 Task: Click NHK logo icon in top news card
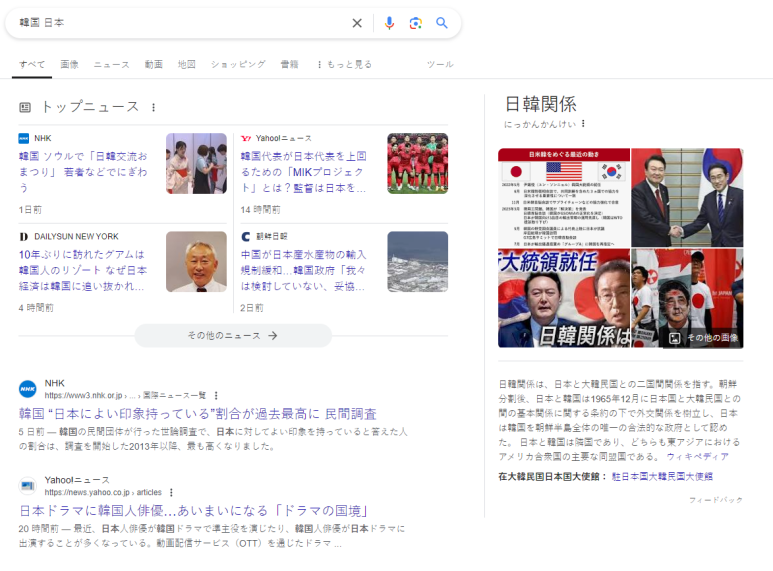point(24,139)
